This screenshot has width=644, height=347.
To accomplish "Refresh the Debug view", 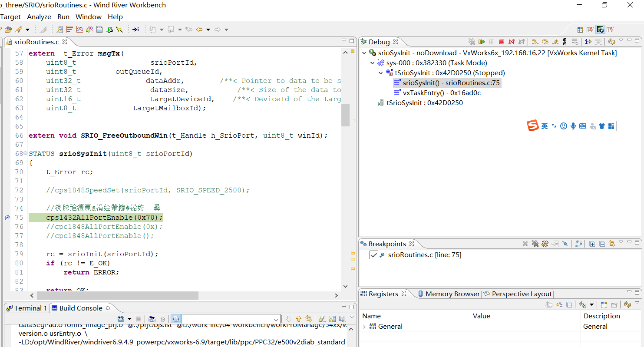I will 612,41.
